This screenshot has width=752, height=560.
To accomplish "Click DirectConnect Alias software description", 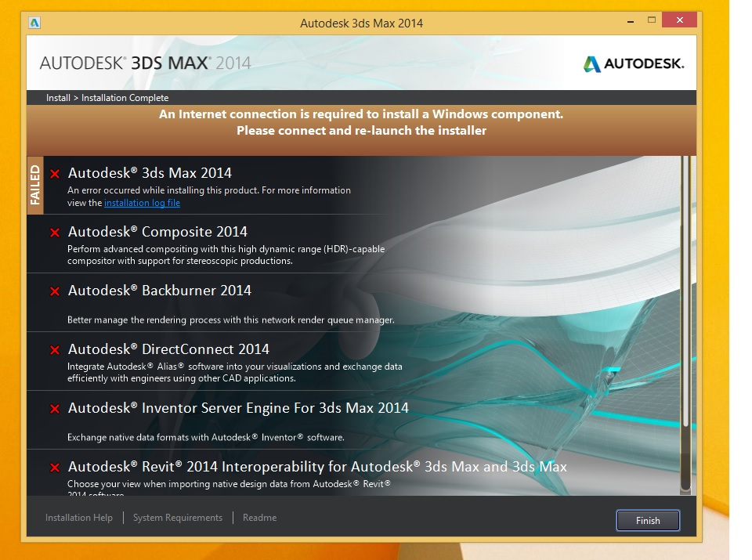I will pyautogui.click(x=234, y=373).
